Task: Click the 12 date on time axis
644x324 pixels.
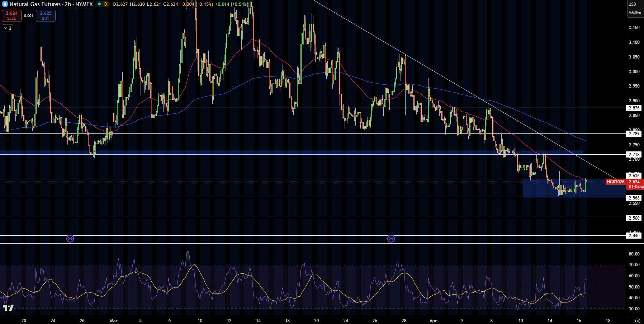Action: click(x=229, y=321)
